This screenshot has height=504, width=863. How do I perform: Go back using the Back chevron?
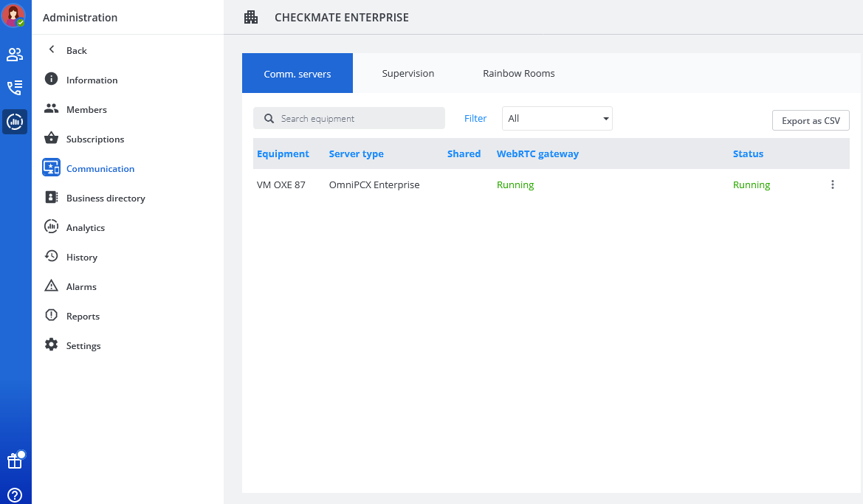[52, 50]
